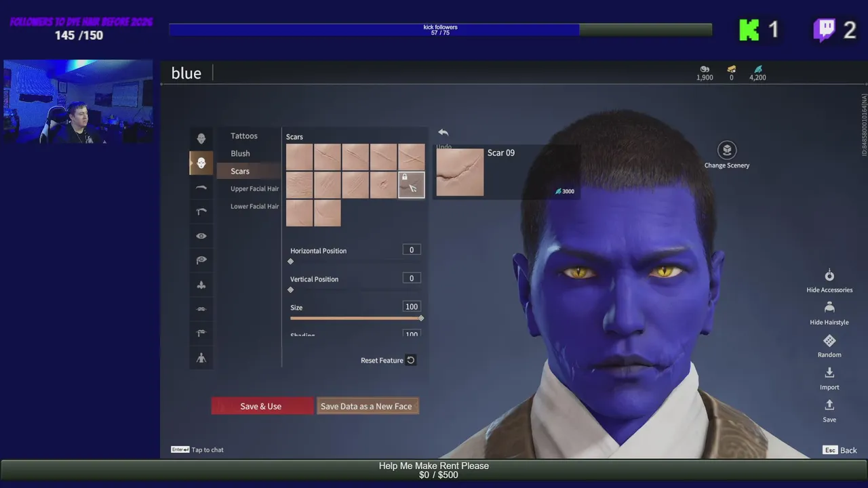
Task: Open the eye category icon
Action: pos(201,236)
